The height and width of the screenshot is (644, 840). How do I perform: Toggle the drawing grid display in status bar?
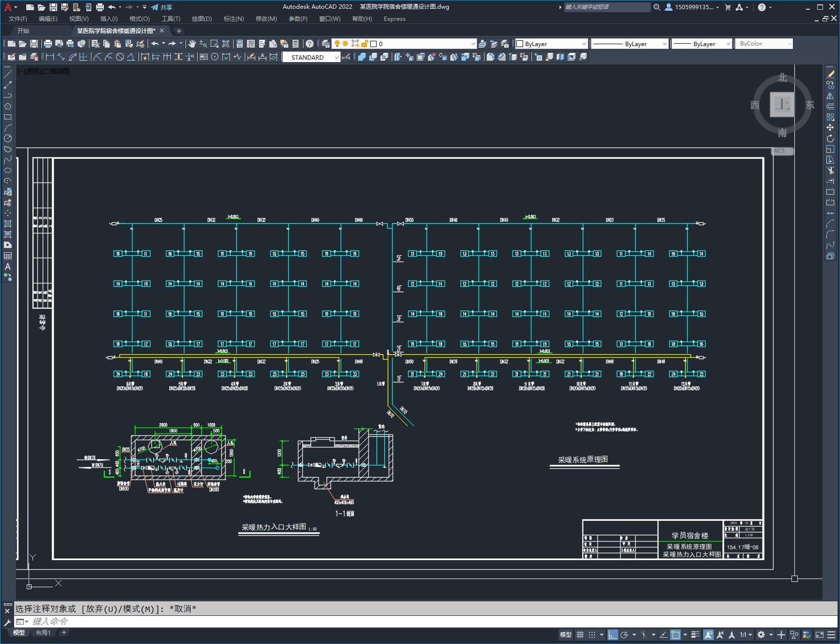pyautogui.click(x=580, y=634)
